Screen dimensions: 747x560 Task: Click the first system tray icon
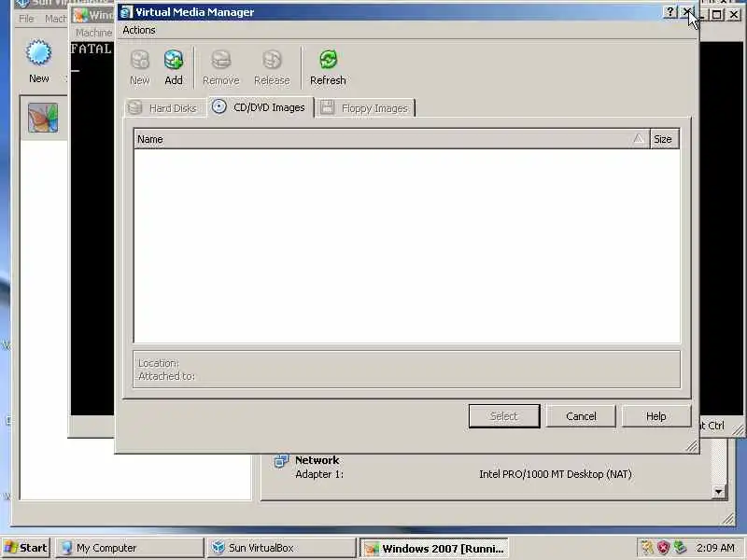point(647,548)
